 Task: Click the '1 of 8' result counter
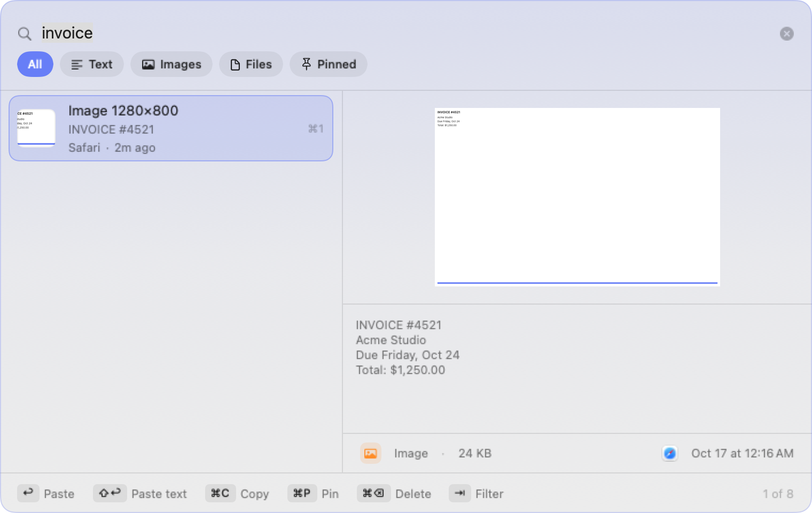778,494
